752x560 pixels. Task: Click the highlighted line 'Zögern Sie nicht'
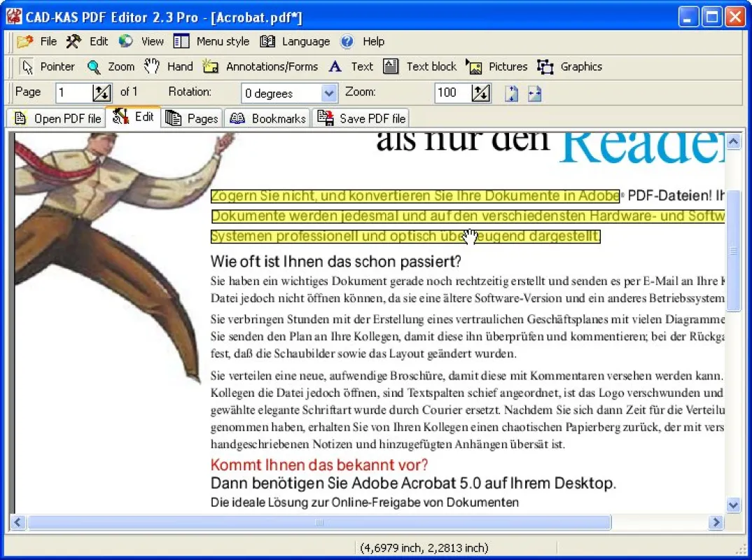pos(415,196)
